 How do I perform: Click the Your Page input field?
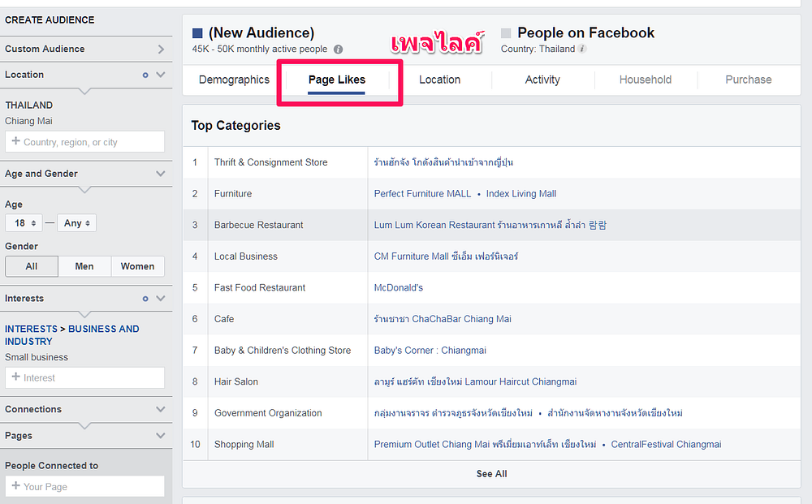pyautogui.click(x=85, y=486)
